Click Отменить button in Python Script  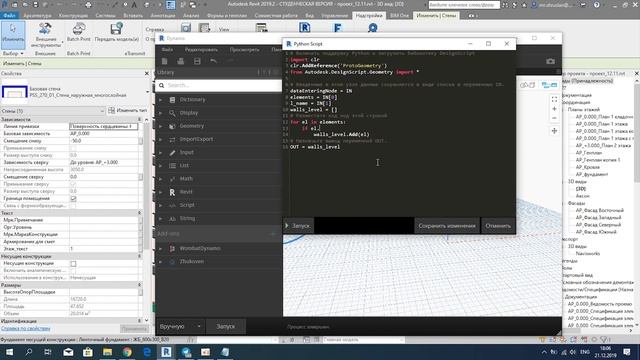[498, 226]
